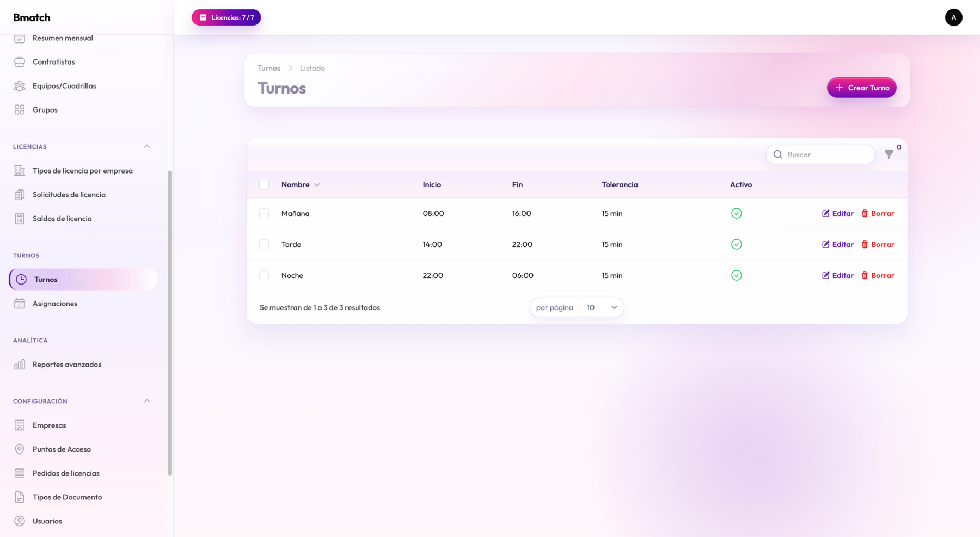This screenshot has height=537, width=980.
Task: Collapse the Configuración sidebar section
Action: point(147,401)
